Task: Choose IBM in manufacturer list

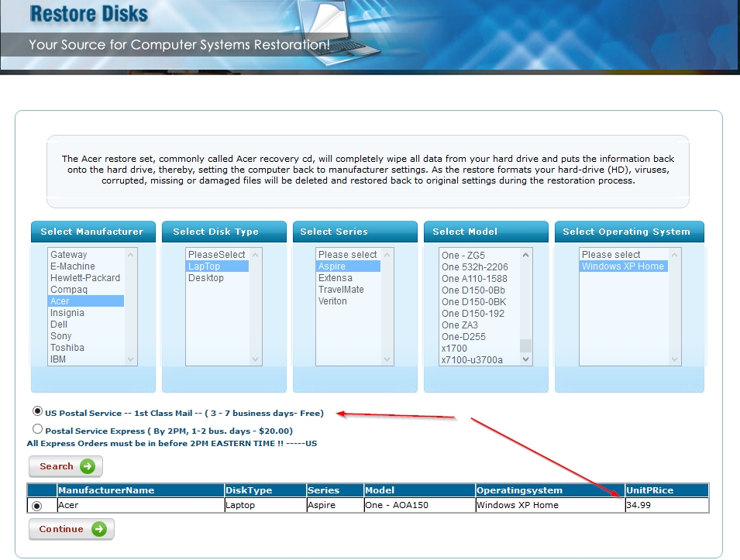Action: tap(86, 359)
